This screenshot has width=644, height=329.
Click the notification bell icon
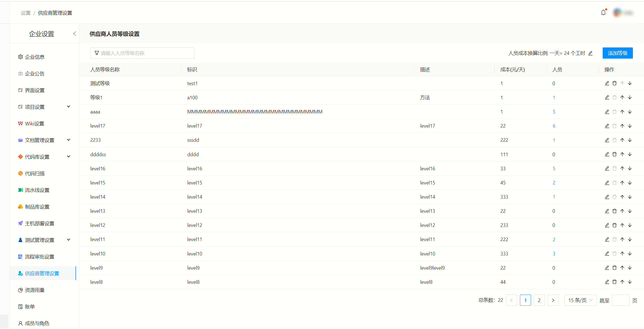click(603, 12)
